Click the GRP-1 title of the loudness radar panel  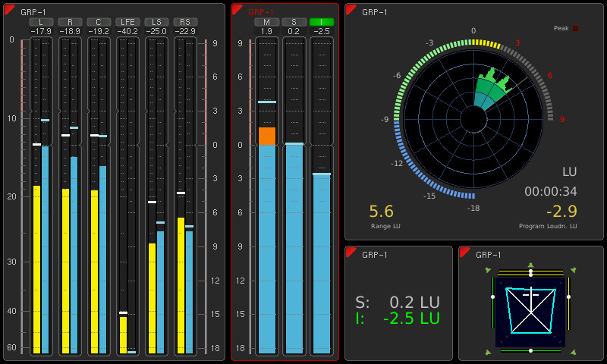coord(375,12)
